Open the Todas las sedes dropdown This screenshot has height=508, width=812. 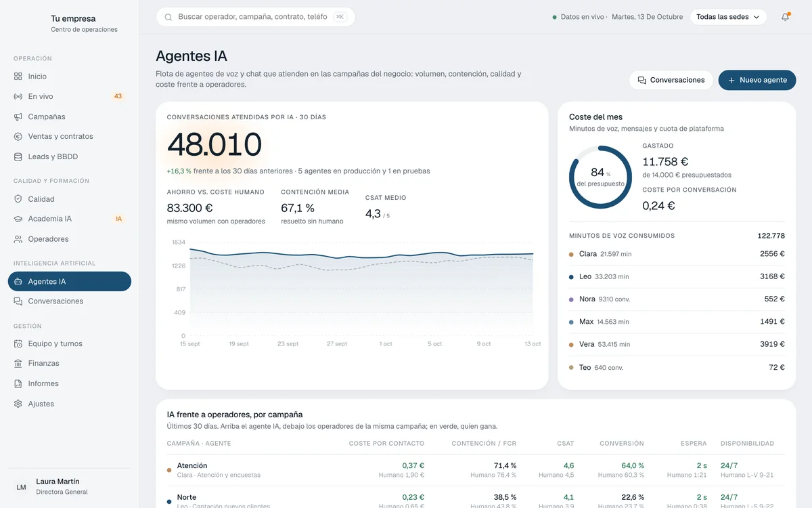(728, 17)
